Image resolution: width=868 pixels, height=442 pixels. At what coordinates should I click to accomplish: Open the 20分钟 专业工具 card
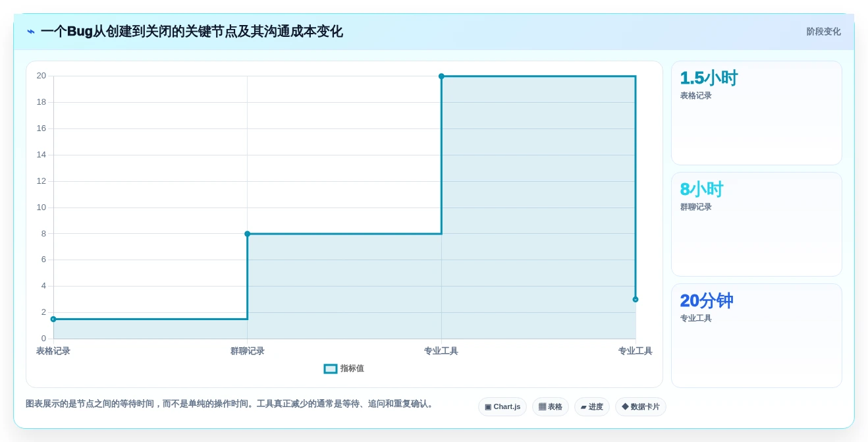click(757, 336)
